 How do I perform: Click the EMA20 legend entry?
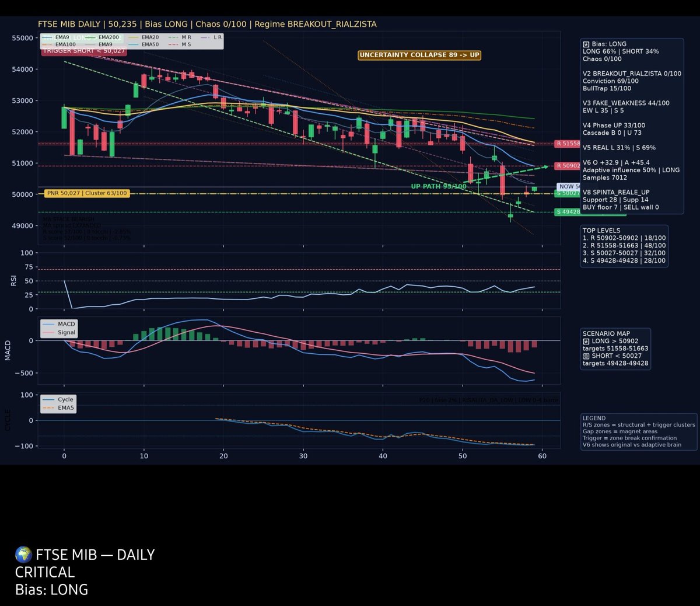click(x=143, y=37)
